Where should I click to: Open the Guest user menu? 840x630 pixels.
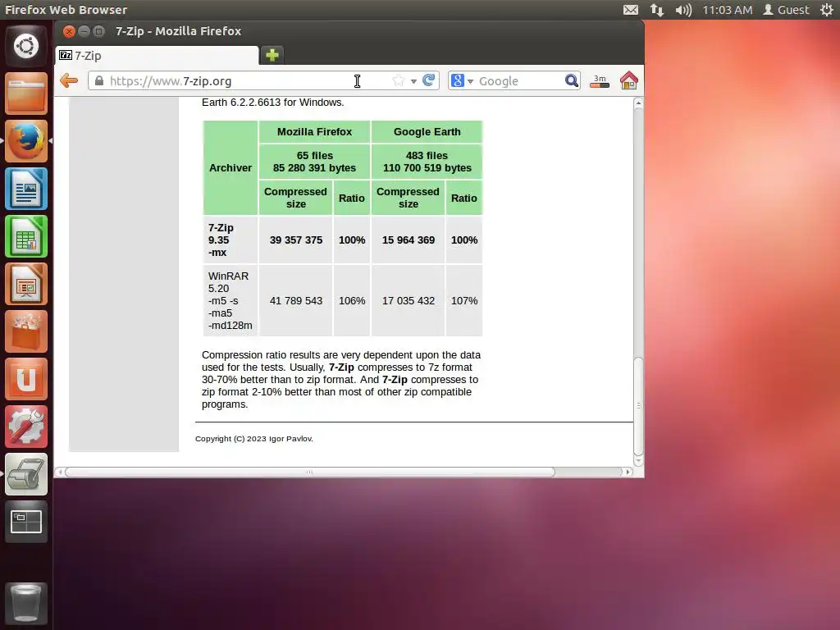tap(786, 10)
